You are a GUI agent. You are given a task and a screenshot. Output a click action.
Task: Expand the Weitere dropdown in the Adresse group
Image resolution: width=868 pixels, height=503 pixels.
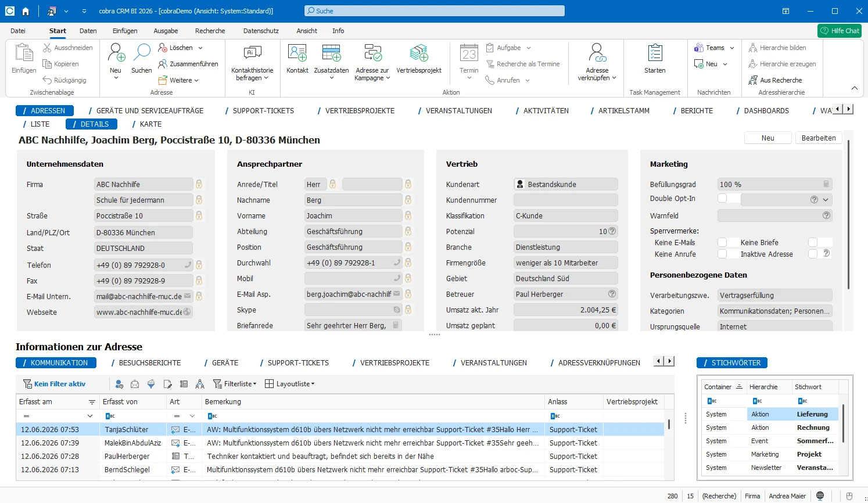coord(196,80)
